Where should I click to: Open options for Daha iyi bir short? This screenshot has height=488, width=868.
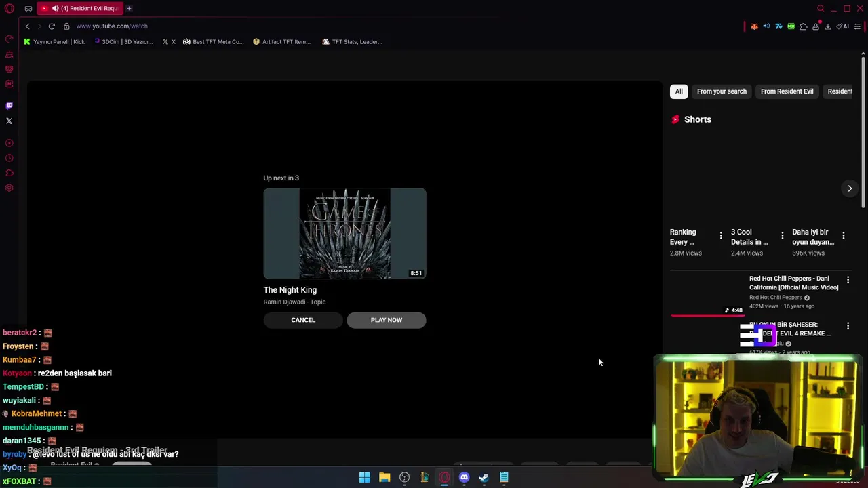pyautogui.click(x=844, y=236)
